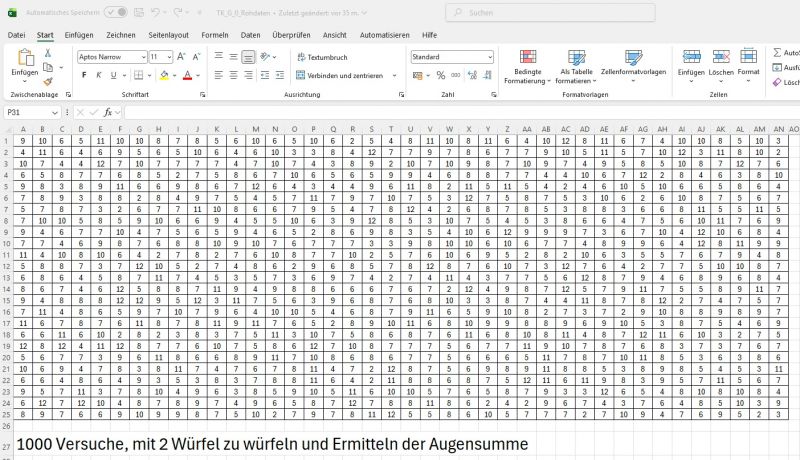Toggle Verbinden und zentrieren
Screen dimensions: 800x460
[x=340, y=75]
